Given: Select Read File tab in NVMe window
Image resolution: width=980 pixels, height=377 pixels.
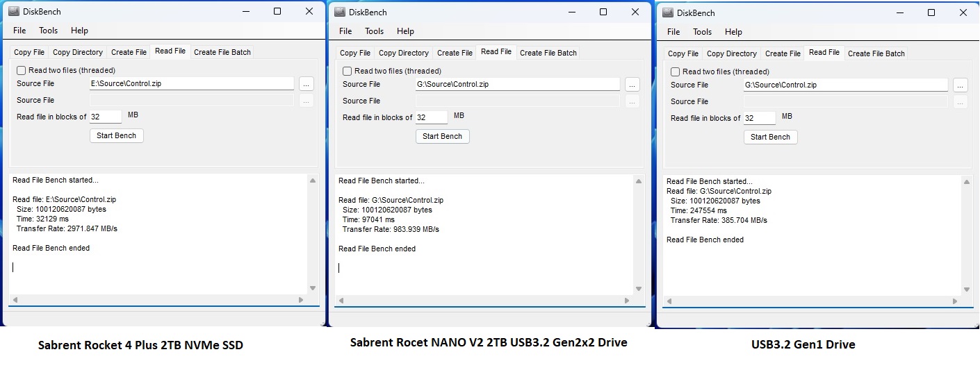Looking at the screenshot, I should (x=170, y=51).
